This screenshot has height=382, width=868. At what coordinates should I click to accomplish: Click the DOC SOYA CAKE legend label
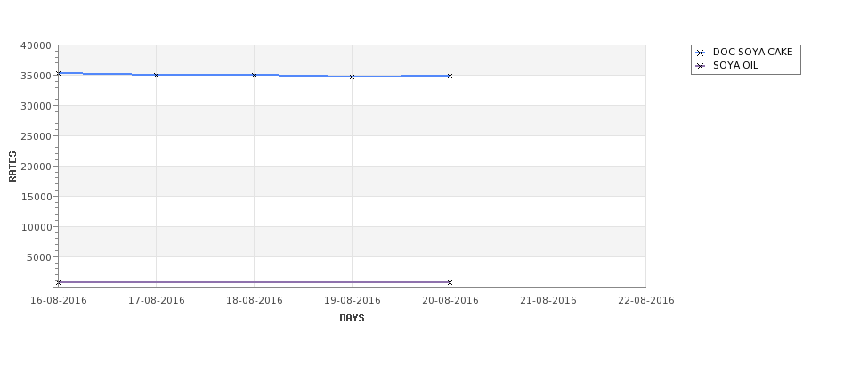(752, 52)
